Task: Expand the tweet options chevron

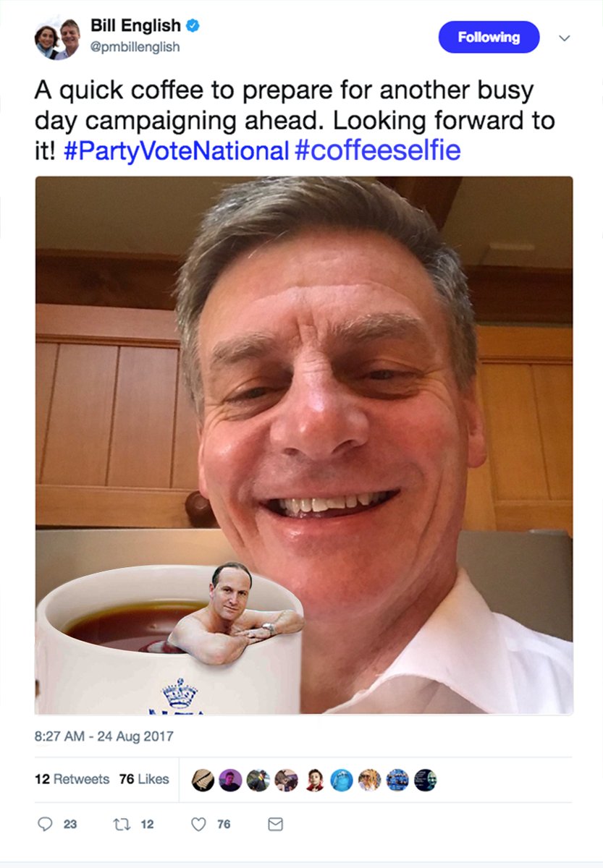Action: click(x=565, y=38)
